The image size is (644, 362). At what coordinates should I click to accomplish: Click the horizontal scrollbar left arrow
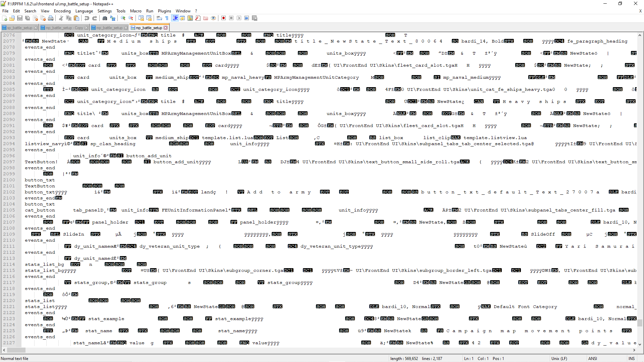(x=4, y=350)
